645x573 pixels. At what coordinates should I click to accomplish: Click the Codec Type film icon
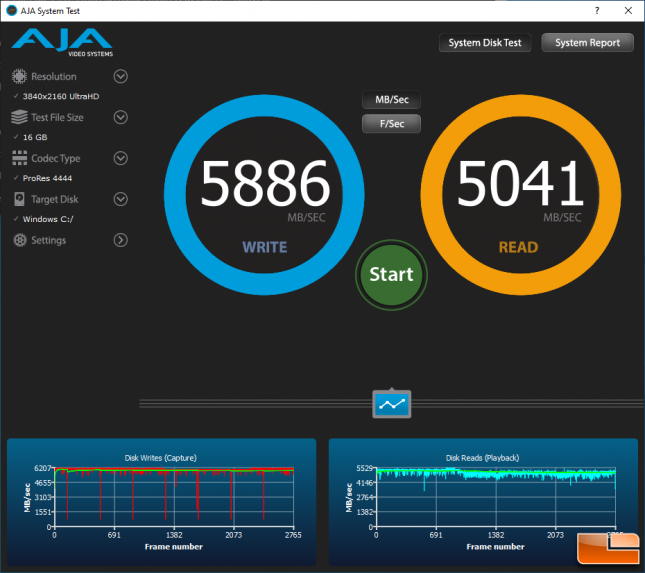(19, 158)
